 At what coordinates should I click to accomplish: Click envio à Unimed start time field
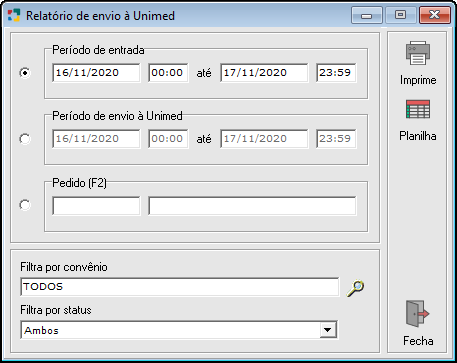click(x=168, y=139)
